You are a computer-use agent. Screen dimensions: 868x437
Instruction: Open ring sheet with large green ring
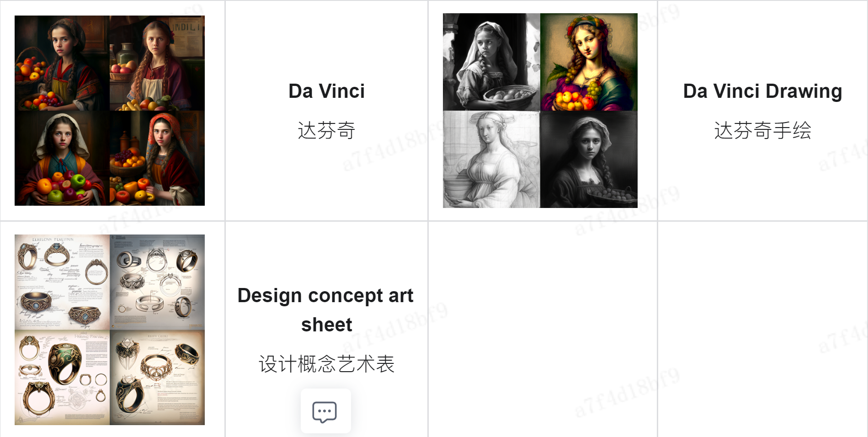click(62, 378)
